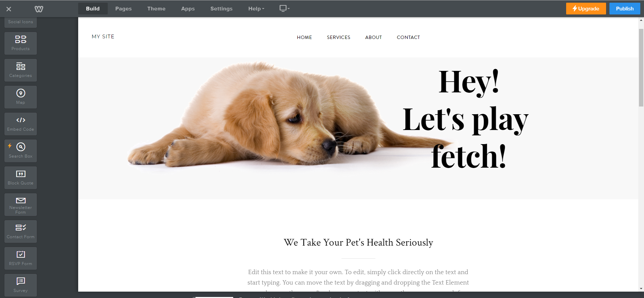The height and width of the screenshot is (298, 644).
Task: Go to the Apps tab
Action: pyautogui.click(x=188, y=9)
